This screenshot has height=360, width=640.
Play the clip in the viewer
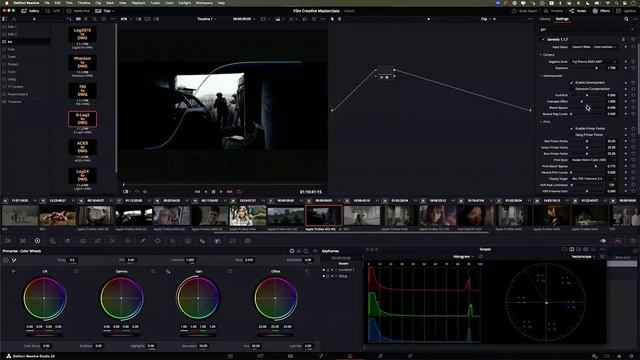tap(221, 191)
